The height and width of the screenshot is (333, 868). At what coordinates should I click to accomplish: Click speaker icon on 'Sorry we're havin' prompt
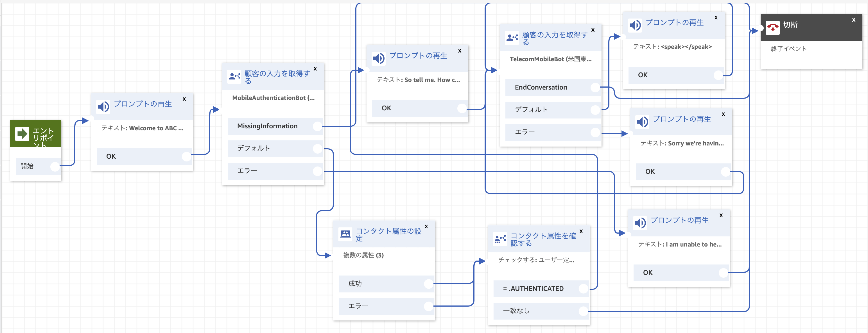coord(642,122)
